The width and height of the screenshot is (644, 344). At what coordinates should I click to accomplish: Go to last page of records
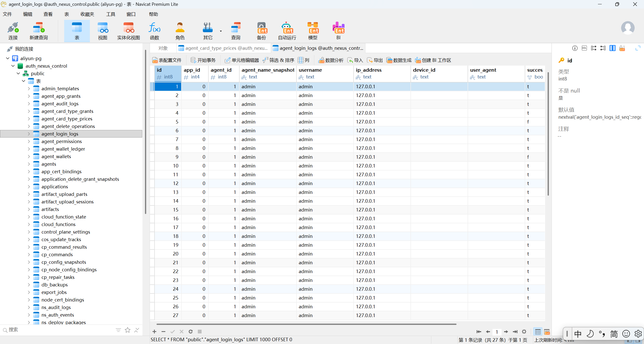point(515,332)
